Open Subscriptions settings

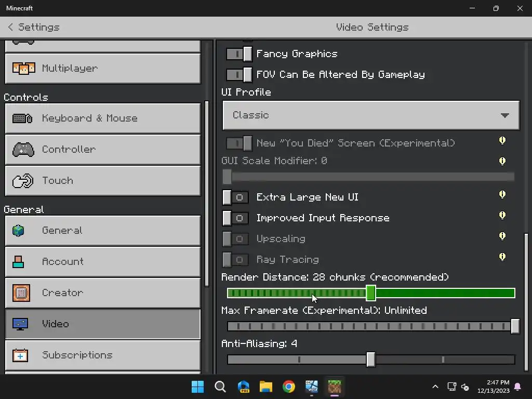pyautogui.click(x=103, y=355)
